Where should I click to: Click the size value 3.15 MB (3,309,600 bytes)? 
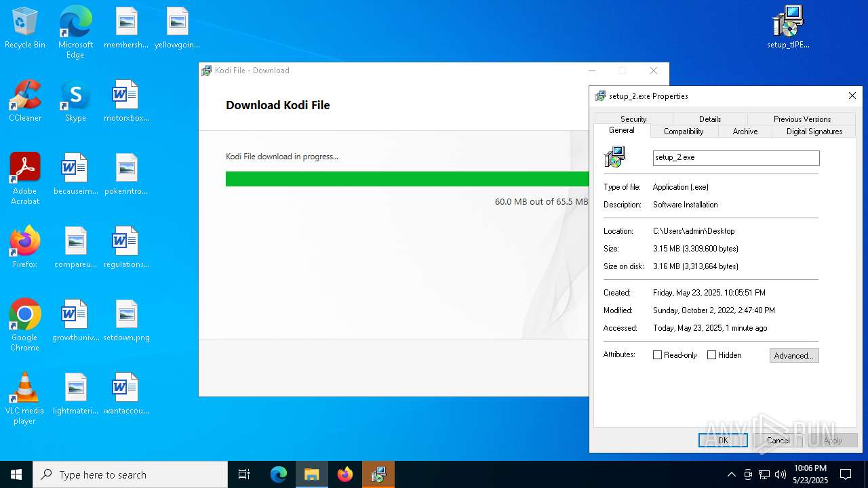(695, 249)
